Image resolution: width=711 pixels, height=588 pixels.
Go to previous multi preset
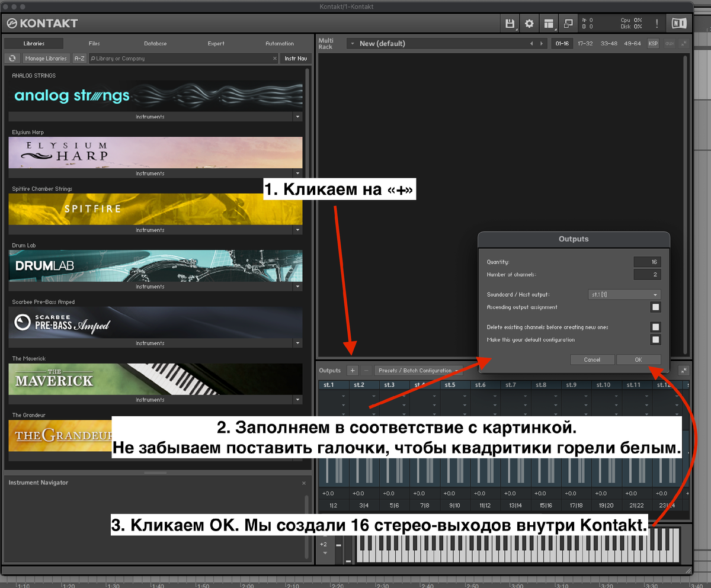tap(531, 43)
